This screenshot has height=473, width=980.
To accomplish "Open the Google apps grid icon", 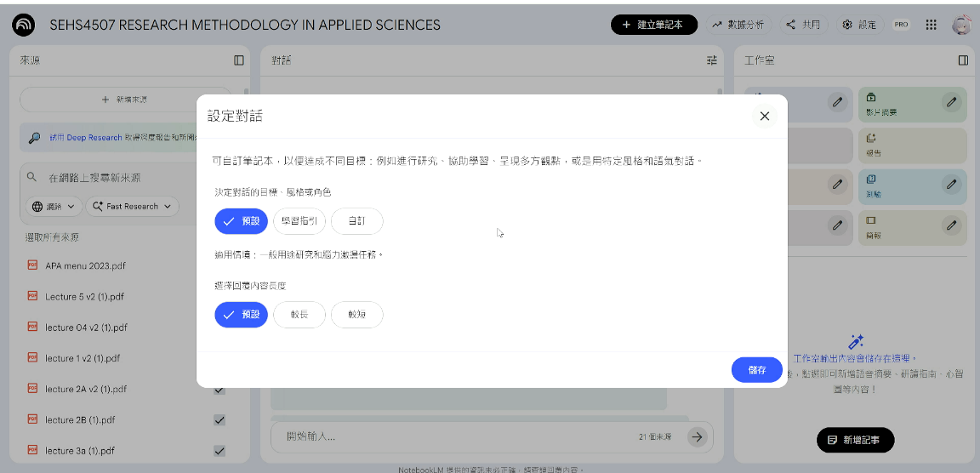I will pos(932,25).
